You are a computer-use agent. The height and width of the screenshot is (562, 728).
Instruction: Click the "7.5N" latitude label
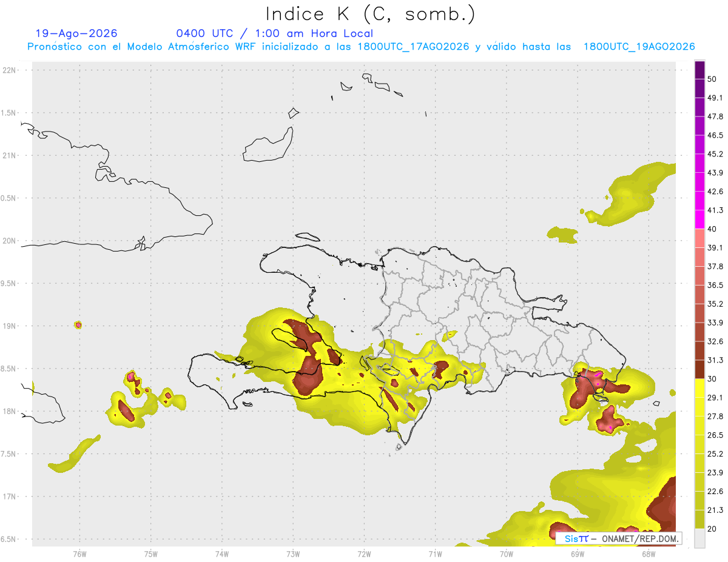click(7, 453)
